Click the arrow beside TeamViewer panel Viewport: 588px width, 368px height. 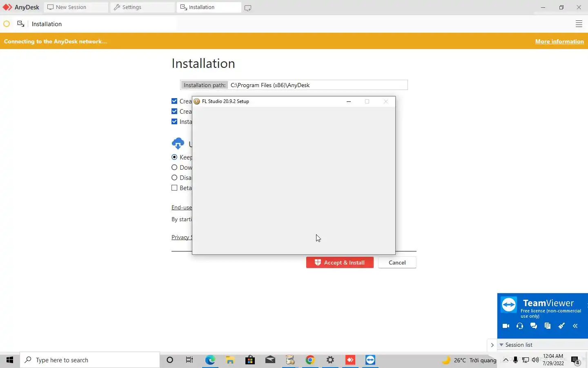coord(492,345)
